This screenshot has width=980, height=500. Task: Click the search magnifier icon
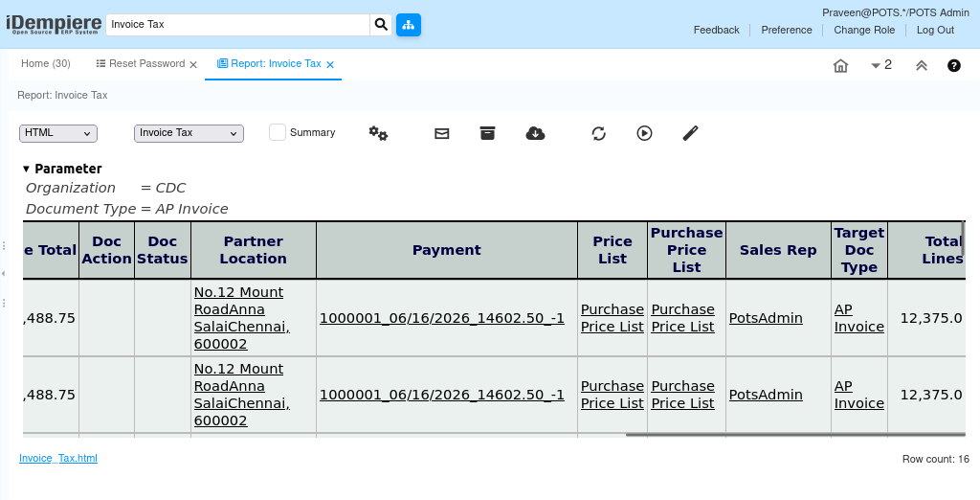click(x=381, y=24)
